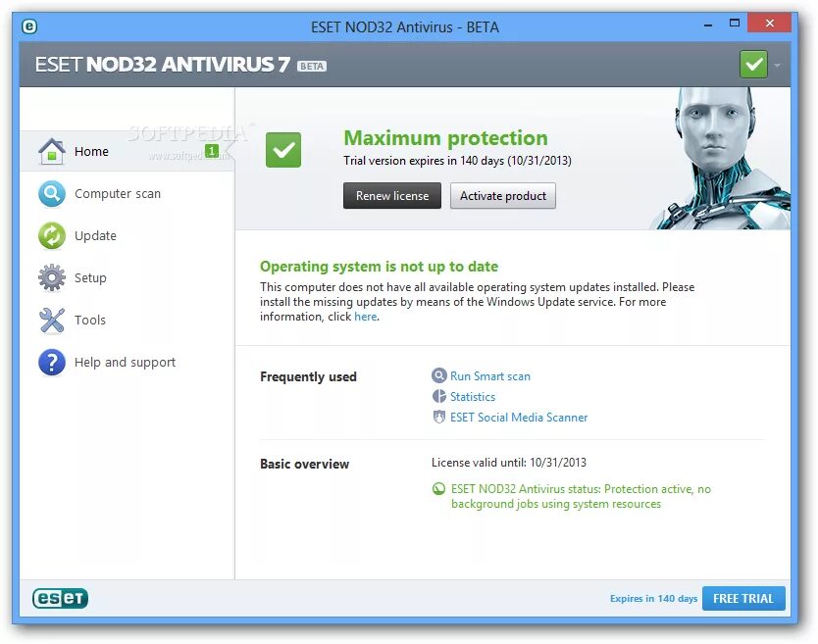Viewport: 818px width, 644px height.
Task: Minimize the ESET window
Action: point(708,24)
